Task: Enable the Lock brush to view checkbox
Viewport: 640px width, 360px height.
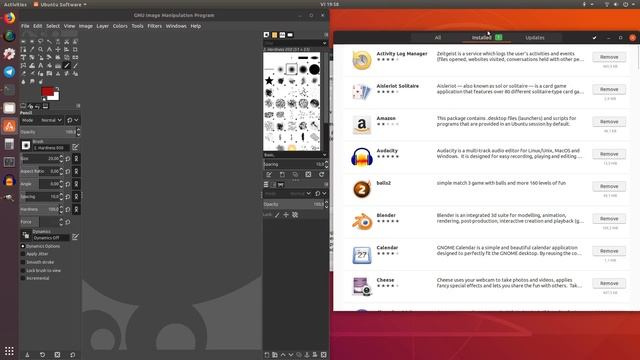Action: [23, 270]
